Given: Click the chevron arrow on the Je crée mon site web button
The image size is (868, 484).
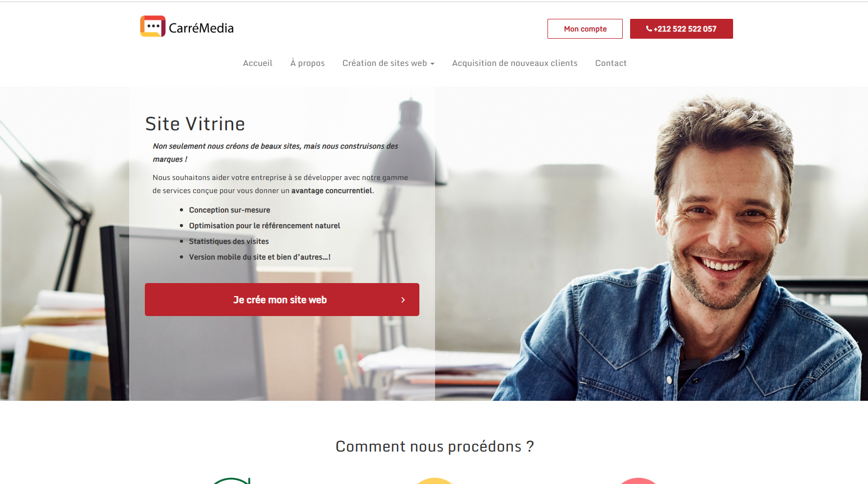Looking at the screenshot, I should [403, 300].
